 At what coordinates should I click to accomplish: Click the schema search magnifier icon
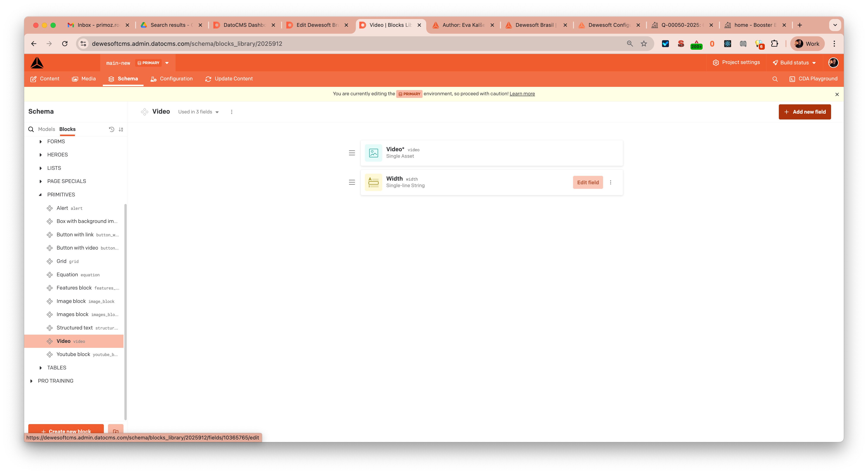coord(31,129)
